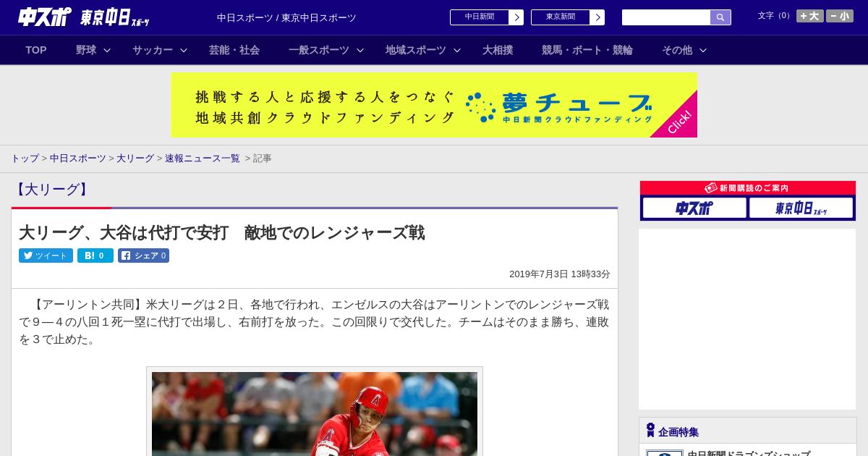Expand the サッカー dropdown chevron
This screenshot has width=868, height=456.
pos(184,50)
